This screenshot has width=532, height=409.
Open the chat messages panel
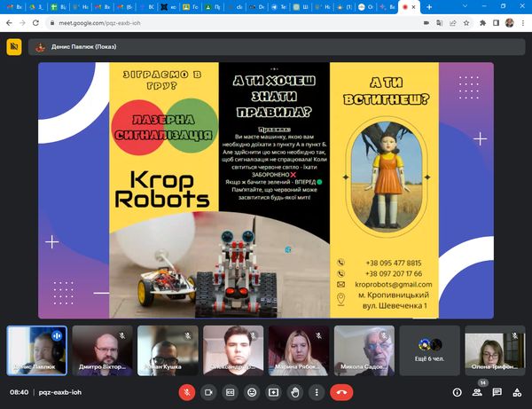tap(497, 391)
